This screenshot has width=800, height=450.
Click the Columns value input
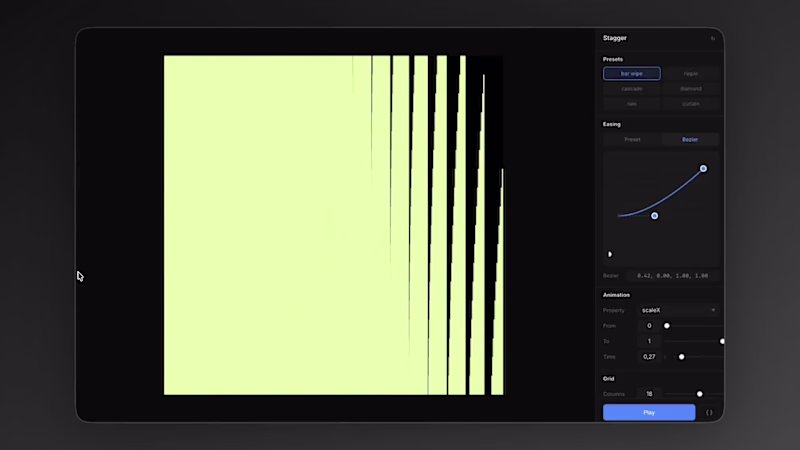click(649, 394)
